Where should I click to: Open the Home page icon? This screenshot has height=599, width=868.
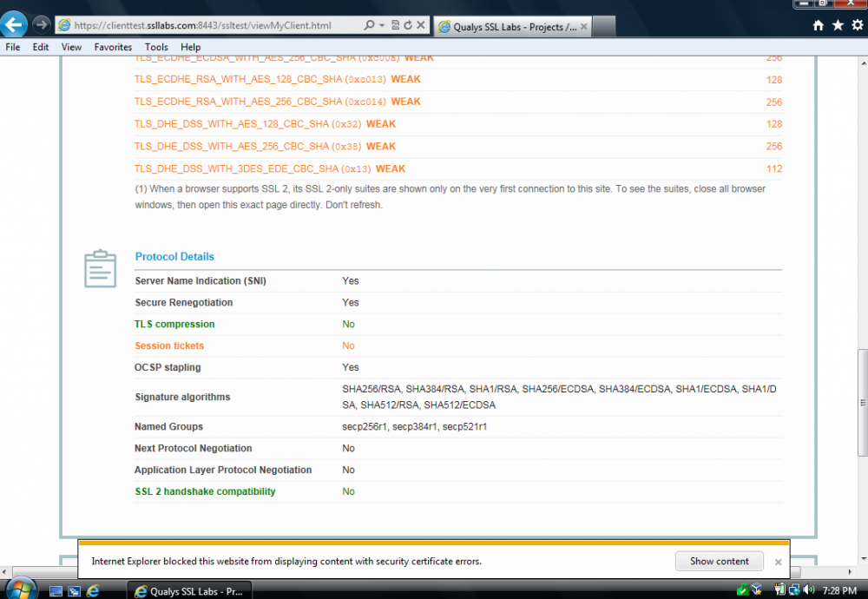[x=818, y=26]
